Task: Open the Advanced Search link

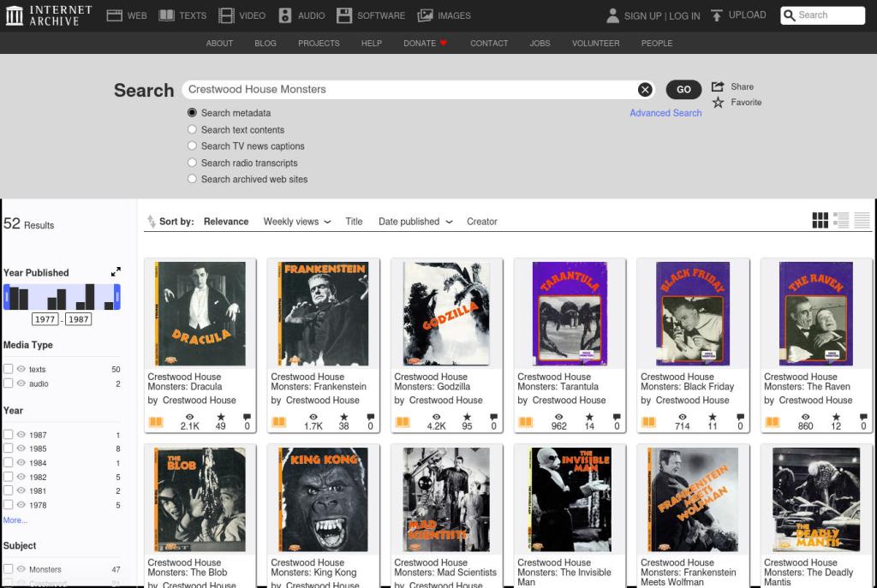Action: 665,112
